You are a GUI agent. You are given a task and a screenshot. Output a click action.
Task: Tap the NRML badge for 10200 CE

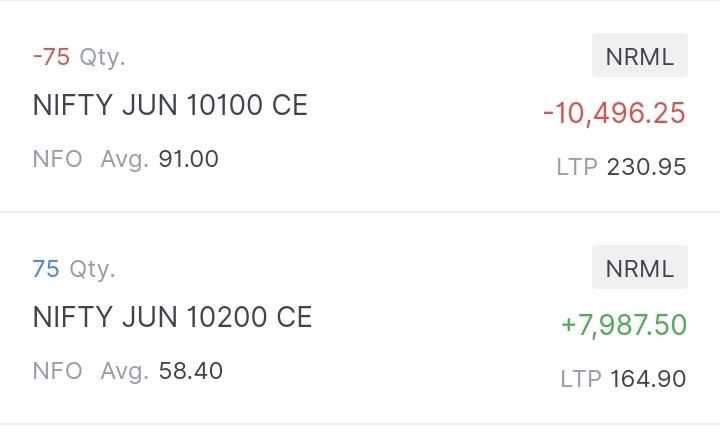(640, 267)
